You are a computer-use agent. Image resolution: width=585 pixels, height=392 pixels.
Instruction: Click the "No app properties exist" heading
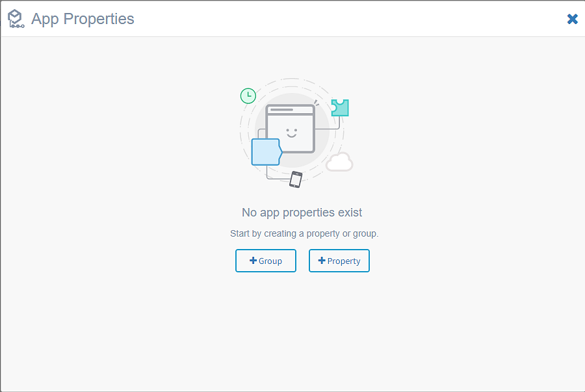tap(302, 213)
